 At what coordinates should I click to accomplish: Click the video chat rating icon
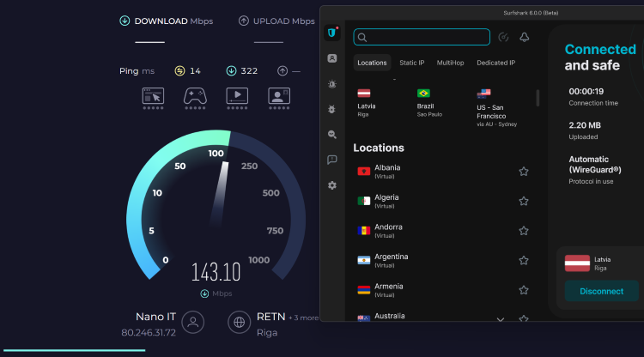(279, 99)
